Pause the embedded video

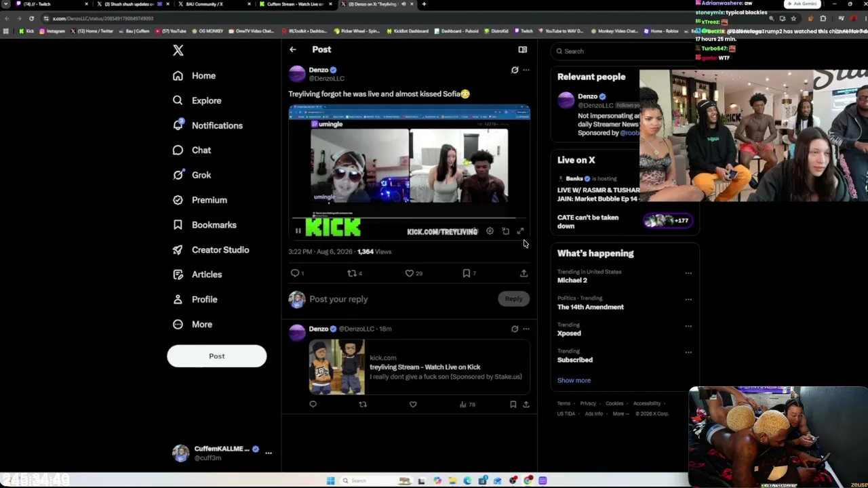click(298, 231)
